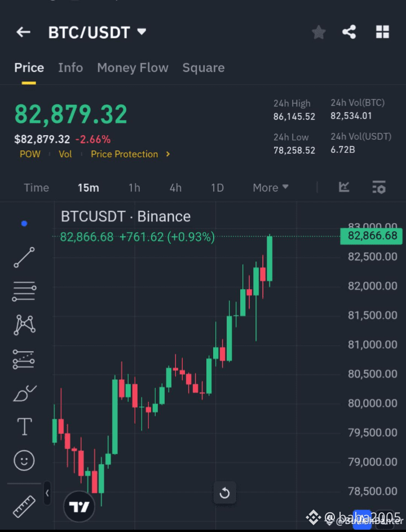This screenshot has height=532, width=406.
Task: Reset the chart view with circular arrow
Action: [224, 493]
